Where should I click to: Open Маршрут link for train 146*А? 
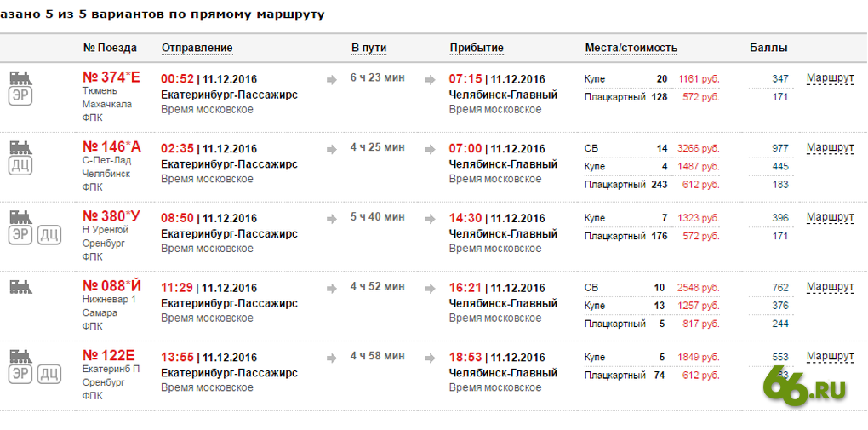coord(830,148)
